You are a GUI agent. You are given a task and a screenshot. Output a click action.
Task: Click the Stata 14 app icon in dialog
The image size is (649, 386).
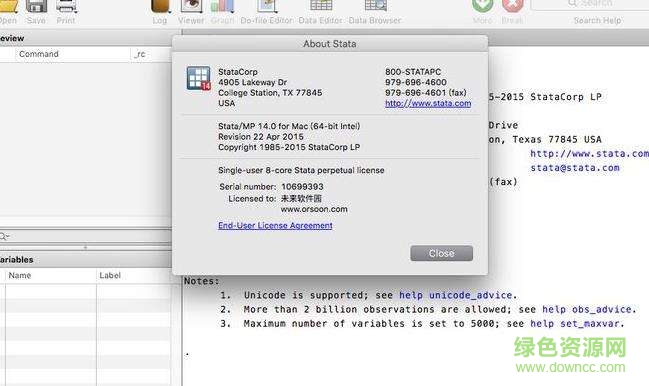point(199,78)
